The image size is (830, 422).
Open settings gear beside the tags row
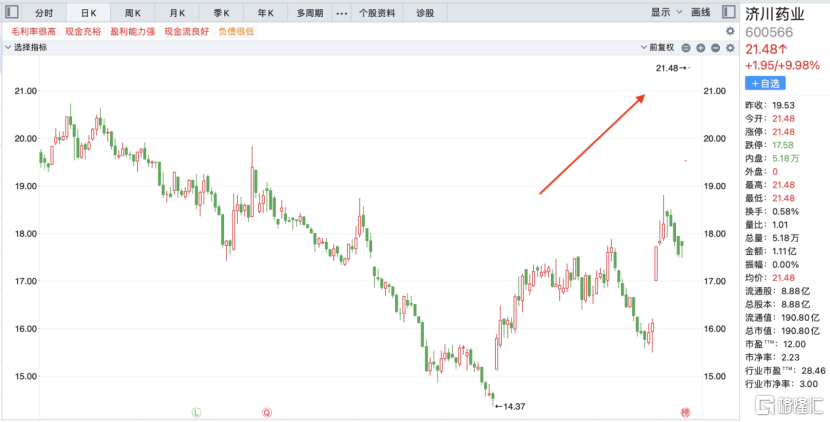(x=729, y=31)
